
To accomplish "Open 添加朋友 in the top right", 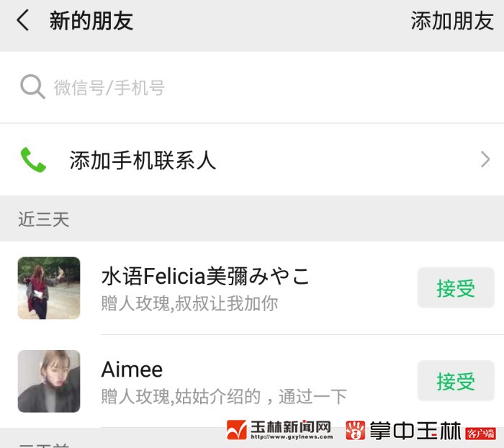I will click(x=452, y=21).
